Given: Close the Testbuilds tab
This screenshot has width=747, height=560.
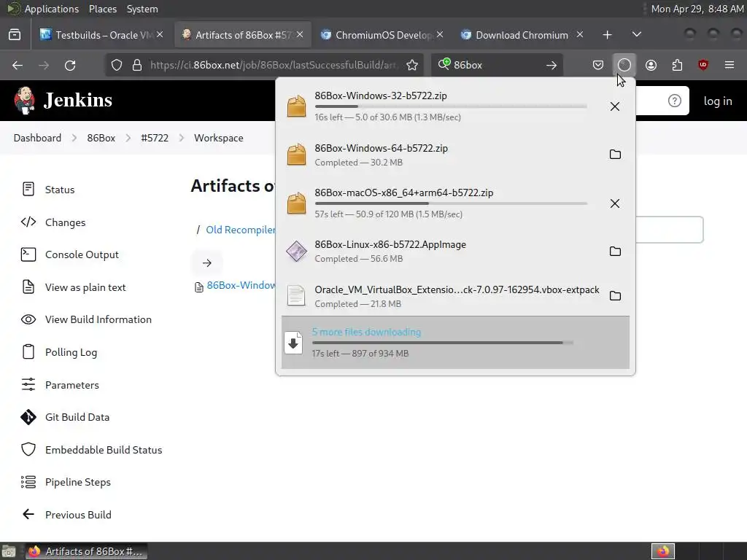Looking at the screenshot, I should (x=160, y=35).
